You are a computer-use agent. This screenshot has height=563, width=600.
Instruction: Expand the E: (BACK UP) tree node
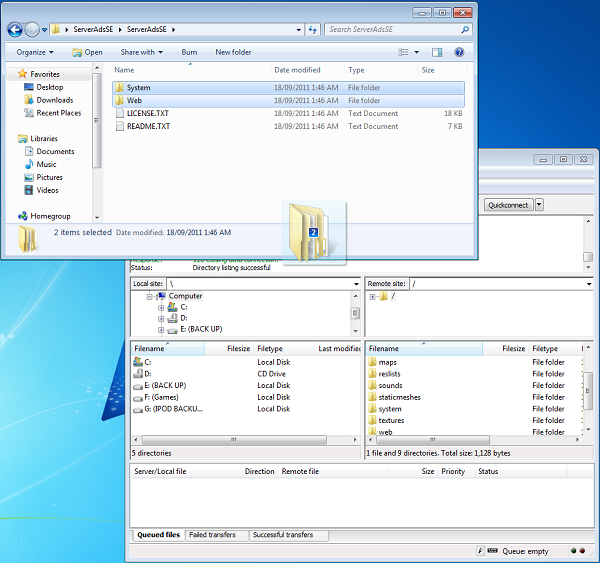point(161,330)
